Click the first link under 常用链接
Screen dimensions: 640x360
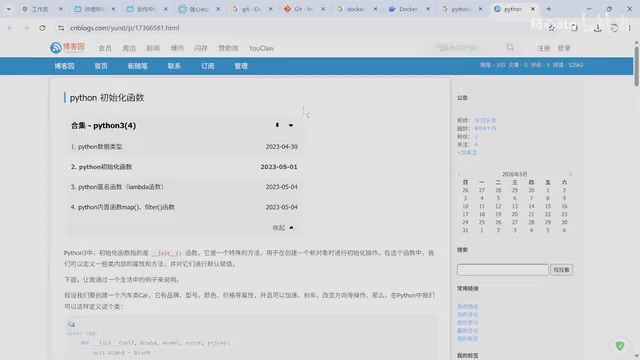(467, 307)
